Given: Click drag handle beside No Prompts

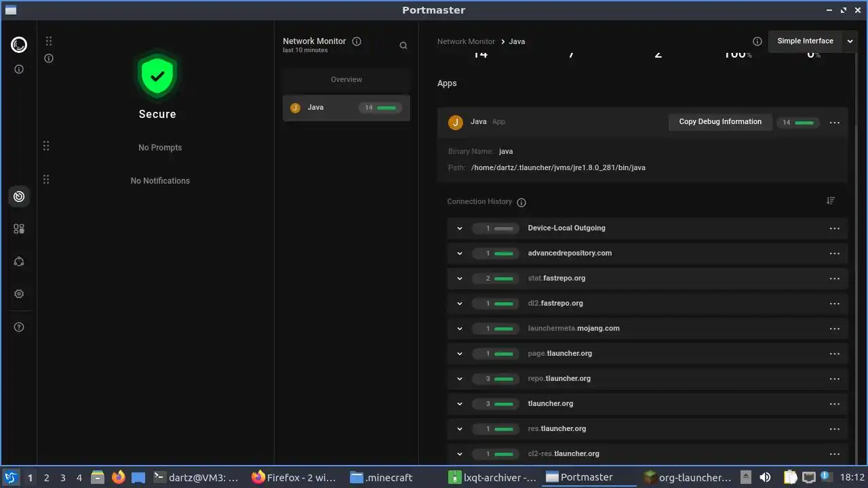Looking at the screenshot, I should [46, 146].
